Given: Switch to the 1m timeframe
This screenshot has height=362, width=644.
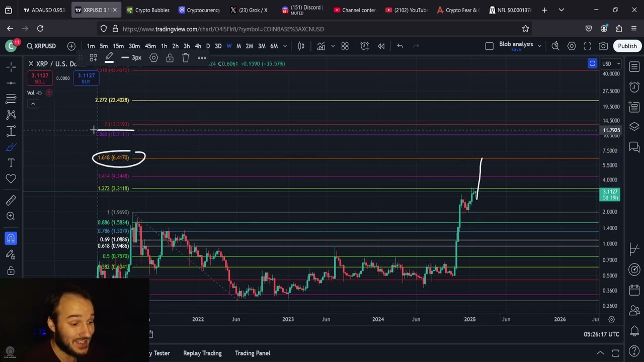Looking at the screenshot, I should click(91, 46).
